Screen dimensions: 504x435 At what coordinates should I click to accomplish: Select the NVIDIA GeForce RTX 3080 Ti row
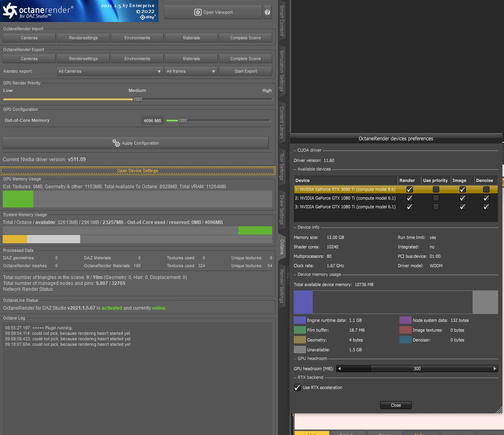tap(396, 189)
